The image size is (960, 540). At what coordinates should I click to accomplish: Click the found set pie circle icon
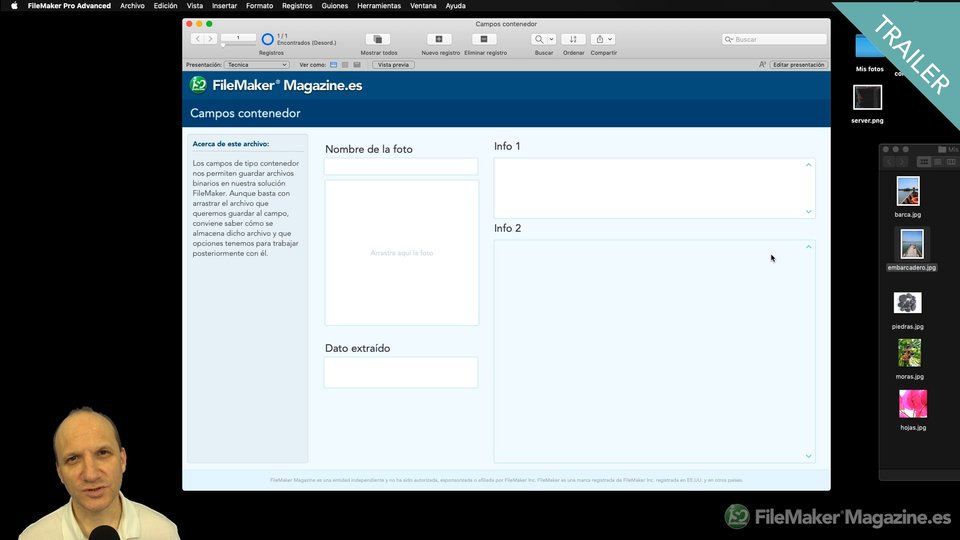(x=268, y=39)
